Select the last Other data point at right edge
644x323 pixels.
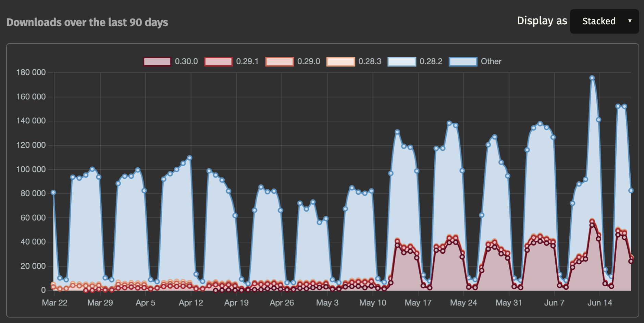(x=631, y=191)
